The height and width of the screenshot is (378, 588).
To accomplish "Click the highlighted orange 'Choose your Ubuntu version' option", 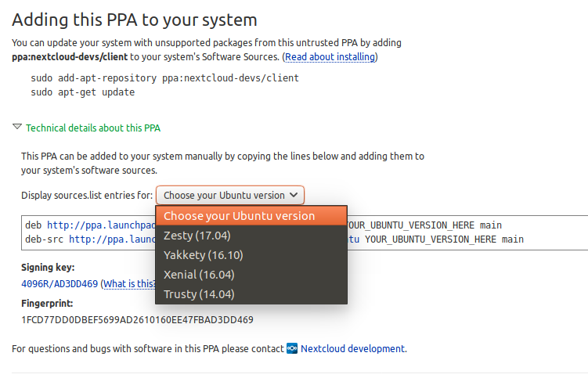I will [x=240, y=216].
